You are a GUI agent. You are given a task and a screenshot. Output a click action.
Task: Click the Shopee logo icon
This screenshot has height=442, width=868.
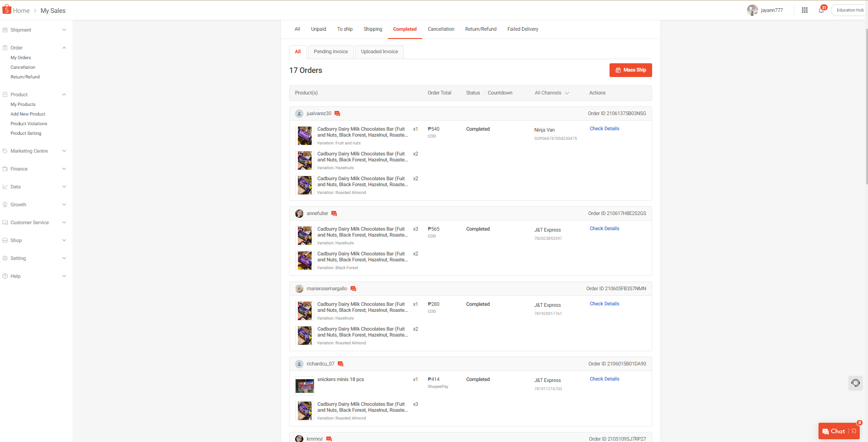pyautogui.click(x=7, y=10)
